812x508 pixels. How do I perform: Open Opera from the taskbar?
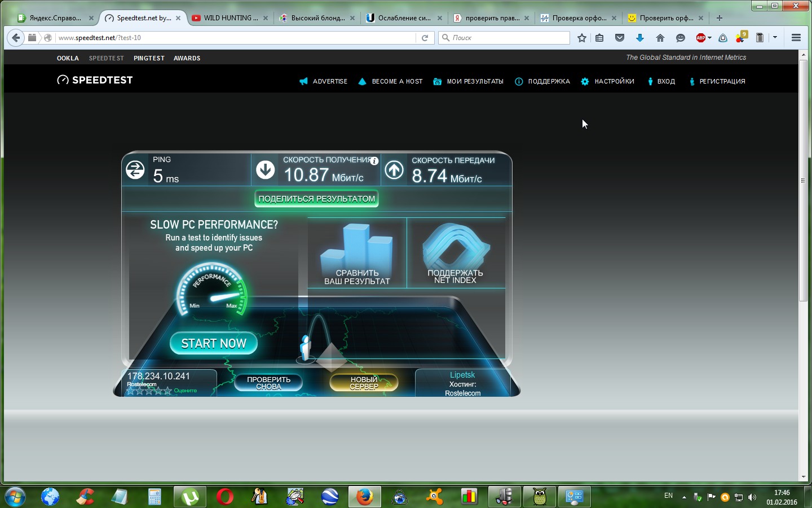tap(225, 497)
